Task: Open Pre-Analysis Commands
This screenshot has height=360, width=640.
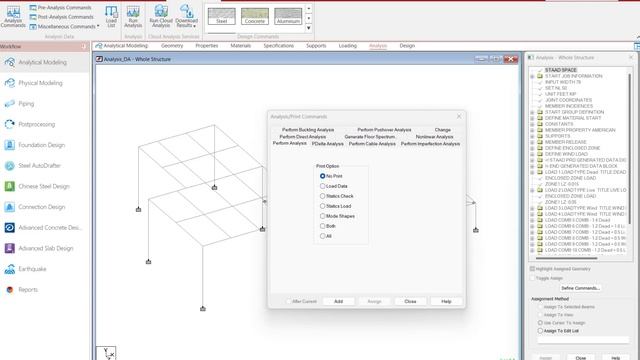Action: (x=60, y=8)
